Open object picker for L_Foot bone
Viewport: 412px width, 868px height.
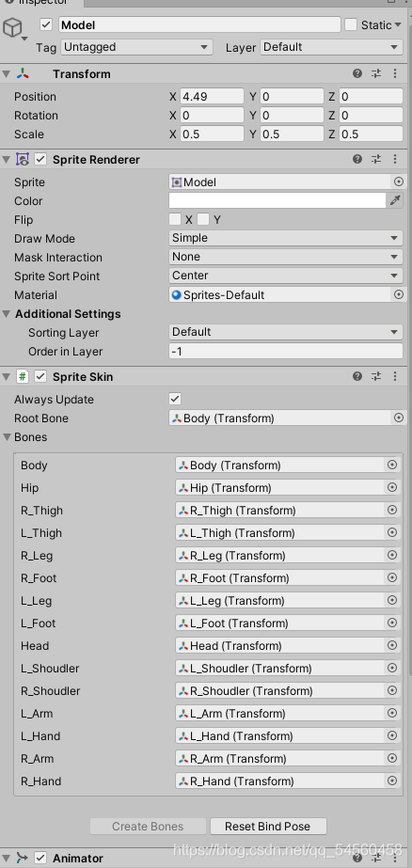click(392, 623)
